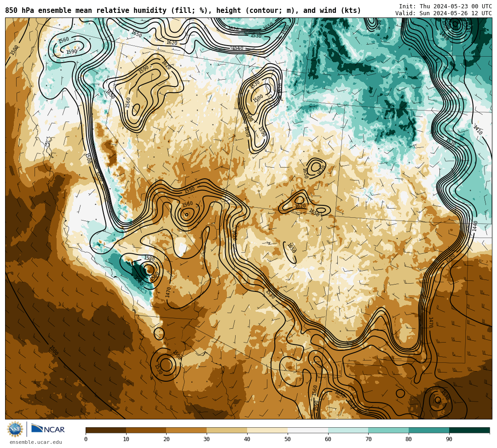Select the 10-20% brown colorbar segment
Viewport: 497px width, 448px height.
146,430
